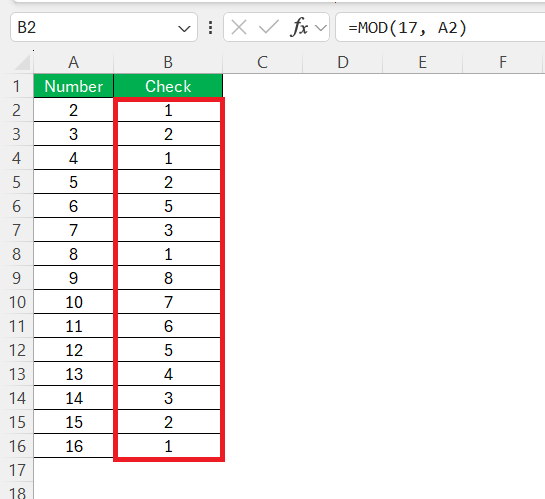Select row 16 header
The image size is (545, 499).
pyautogui.click(x=17, y=446)
